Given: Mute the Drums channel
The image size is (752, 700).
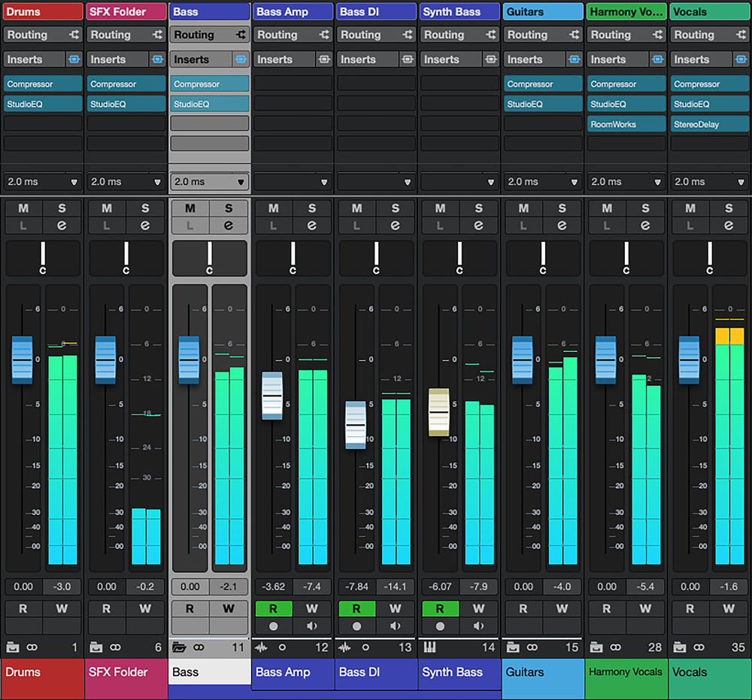Looking at the screenshot, I should [x=23, y=208].
